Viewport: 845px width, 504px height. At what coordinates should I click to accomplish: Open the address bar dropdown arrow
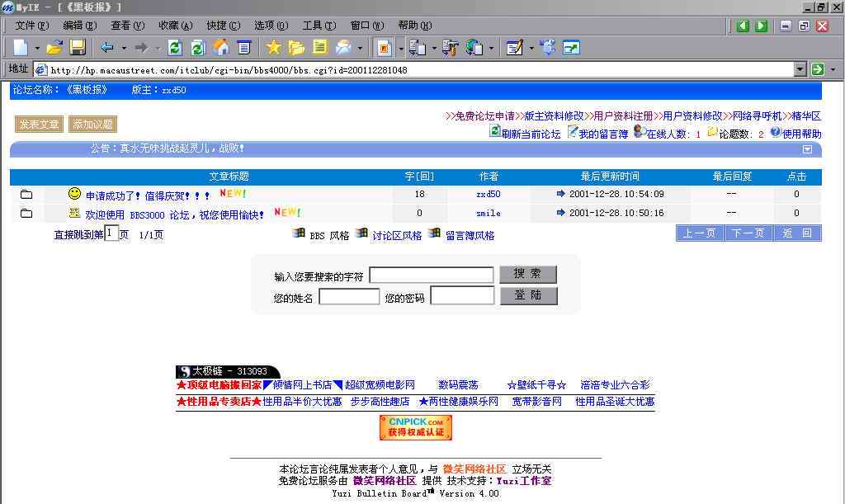tap(799, 69)
